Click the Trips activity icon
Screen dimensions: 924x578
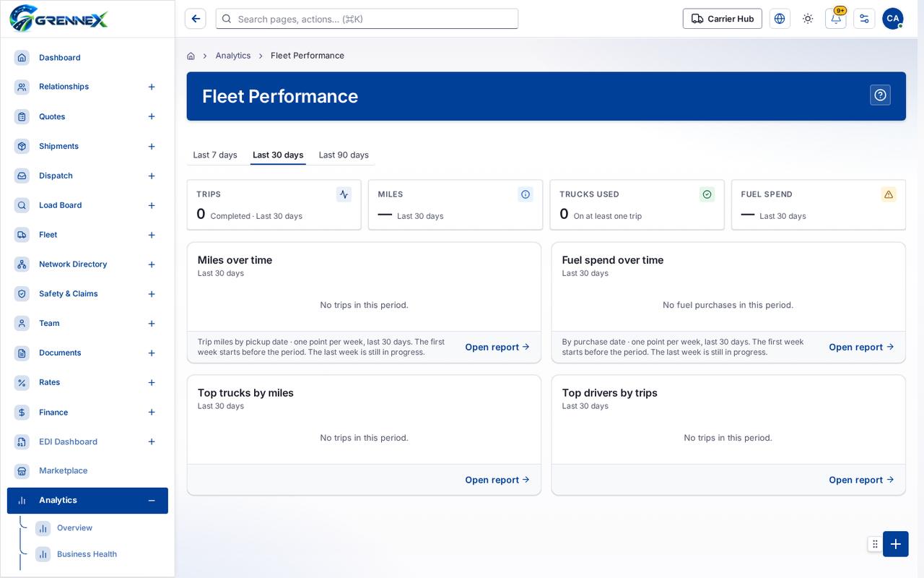coord(344,194)
